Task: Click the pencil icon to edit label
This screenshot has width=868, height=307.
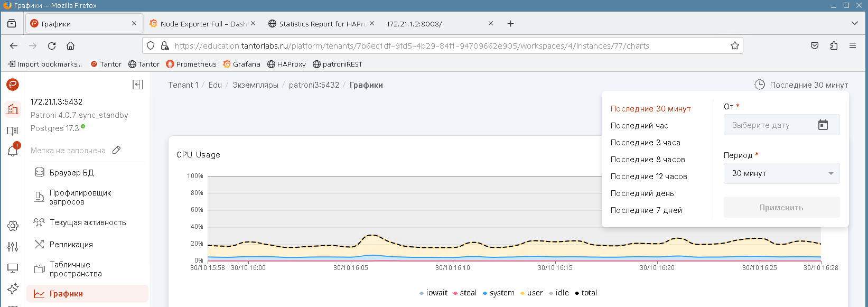Action: 117,150
